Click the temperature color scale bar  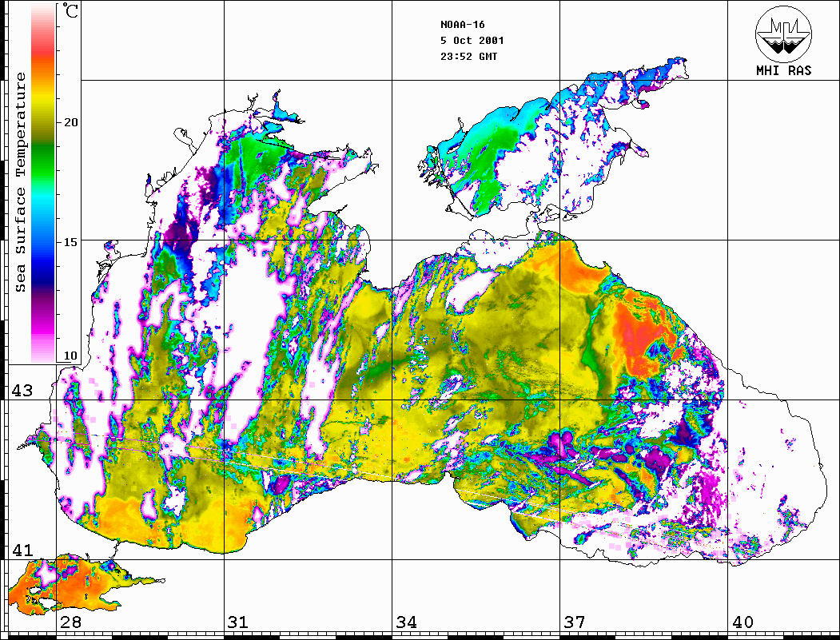(43, 183)
